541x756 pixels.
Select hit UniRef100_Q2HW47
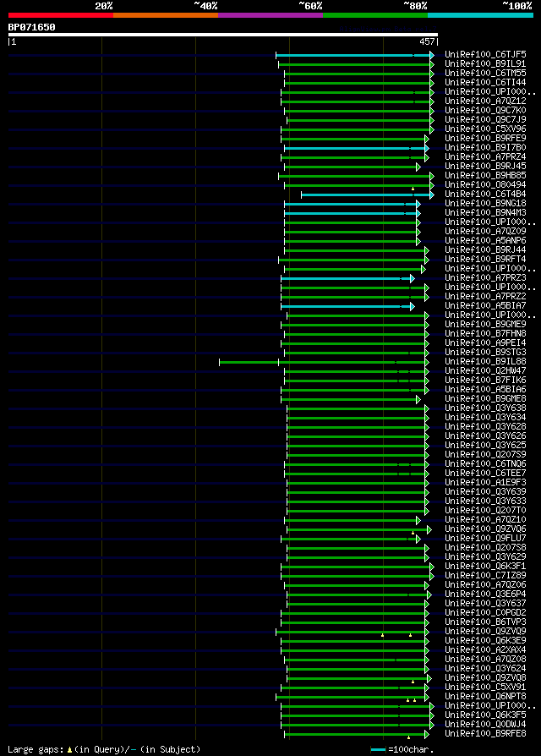pos(485,371)
